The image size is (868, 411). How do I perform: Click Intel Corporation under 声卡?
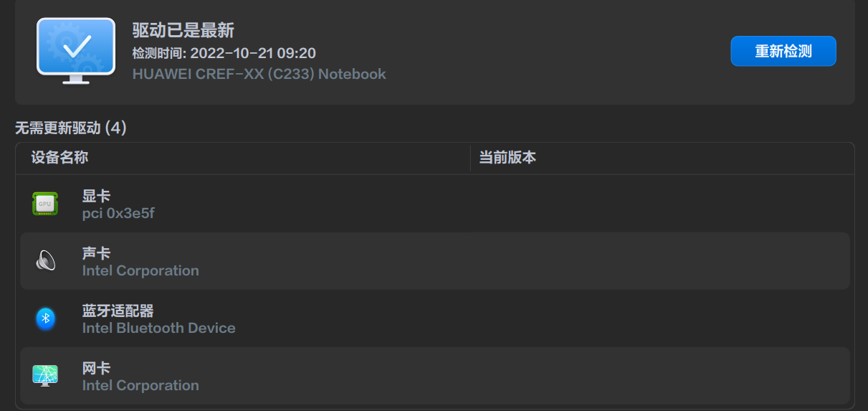(140, 270)
